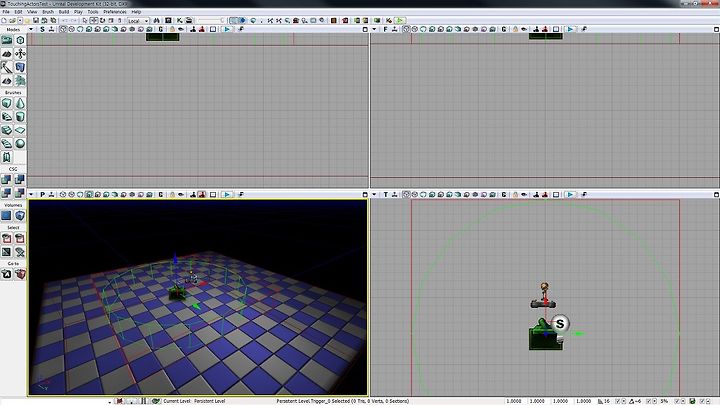Click the Search binoculars toolbar icon
This screenshot has width=720, height=405.
tap(157, 21)
